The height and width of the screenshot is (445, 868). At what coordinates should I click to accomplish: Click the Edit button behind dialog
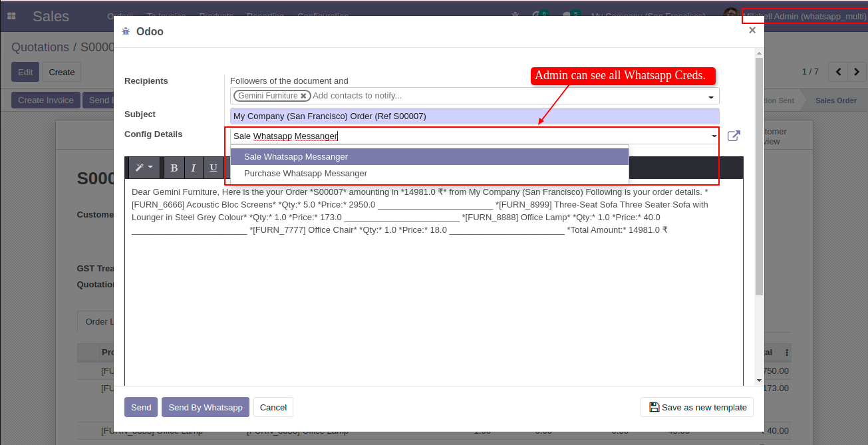pyautogui.click(x=25, y=72)
